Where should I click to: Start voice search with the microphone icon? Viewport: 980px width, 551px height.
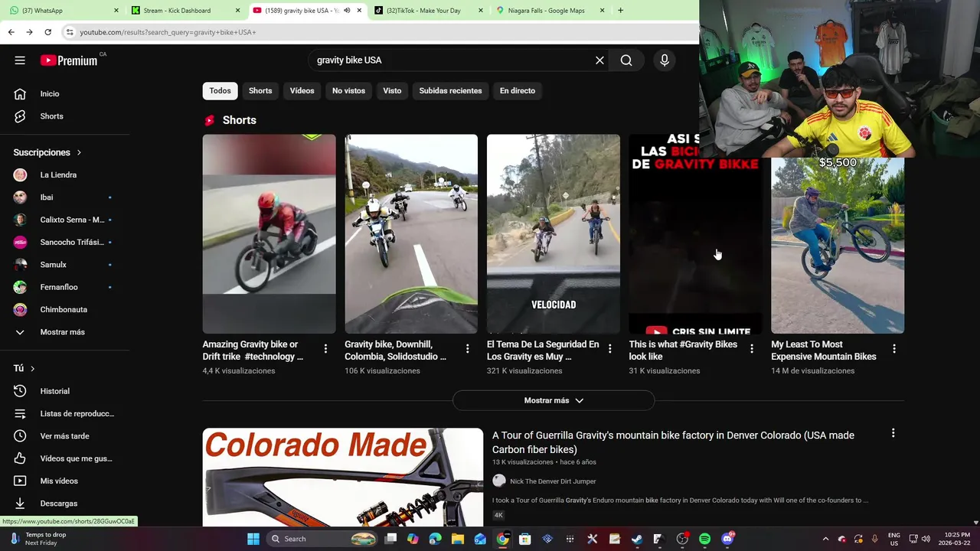coord(664,60)
